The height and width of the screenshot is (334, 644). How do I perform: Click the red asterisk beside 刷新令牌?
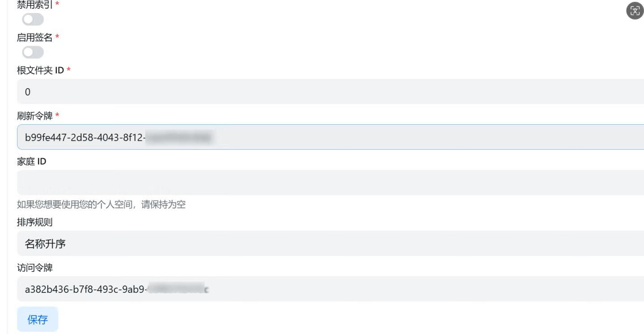click(x=57, y=117)
